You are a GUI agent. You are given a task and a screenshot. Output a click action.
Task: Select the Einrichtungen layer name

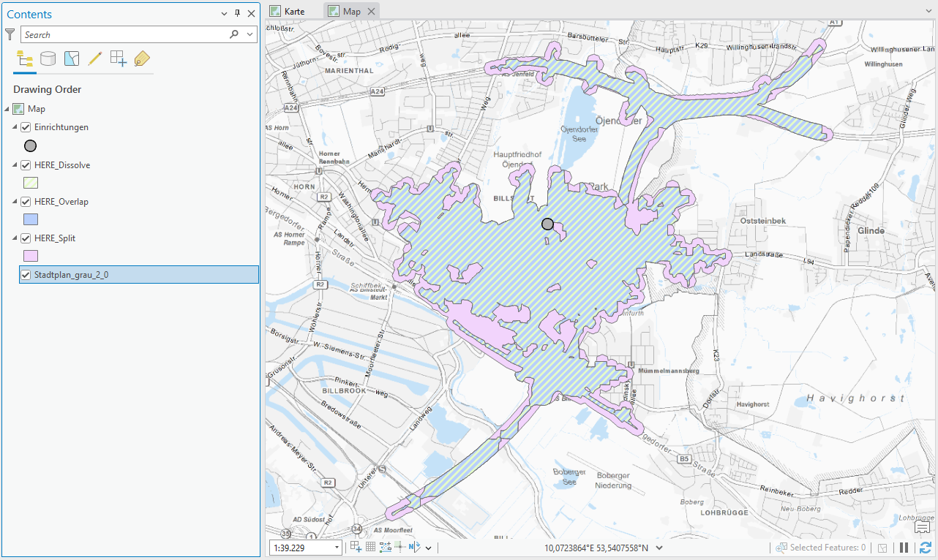point(61,127)
